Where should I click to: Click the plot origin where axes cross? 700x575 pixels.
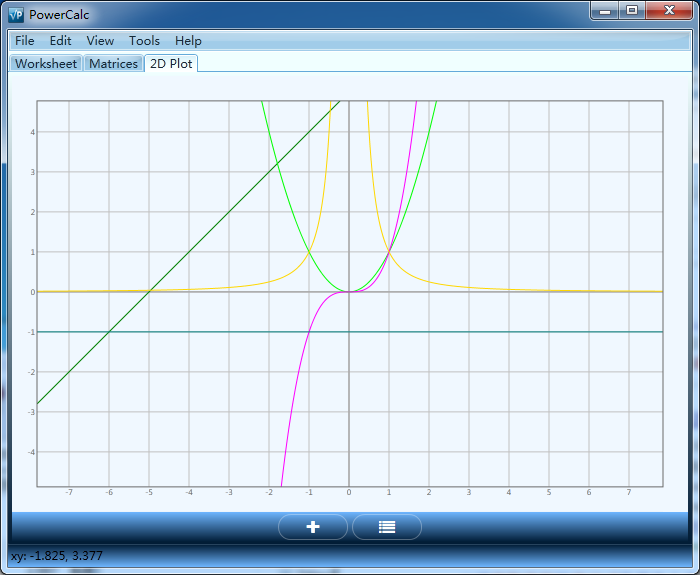349,292
